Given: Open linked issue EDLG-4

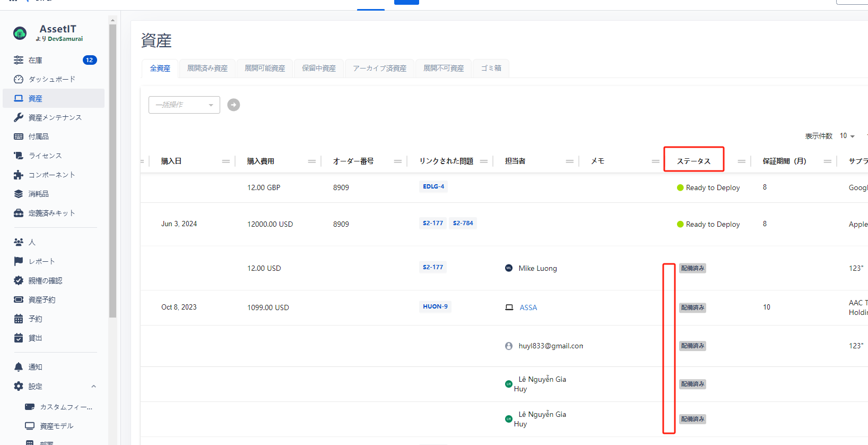Looking at the screenshot, I should tap(433, 186).
